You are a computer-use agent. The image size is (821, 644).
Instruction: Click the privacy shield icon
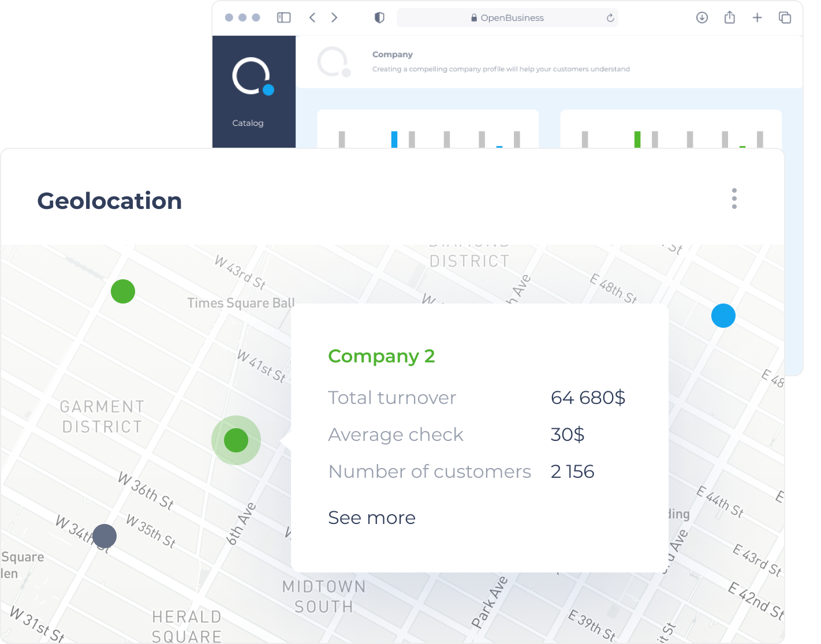[379, 17]
